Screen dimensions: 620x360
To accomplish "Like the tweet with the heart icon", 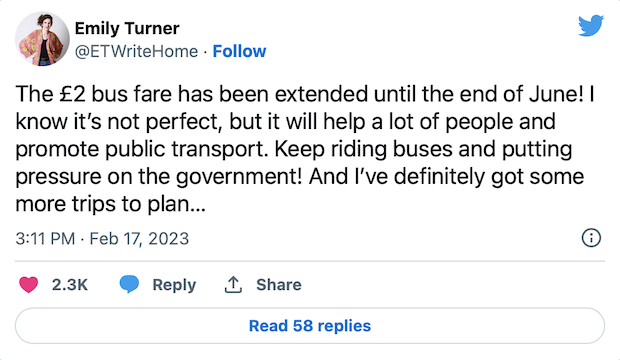I will tap(28, 284).
